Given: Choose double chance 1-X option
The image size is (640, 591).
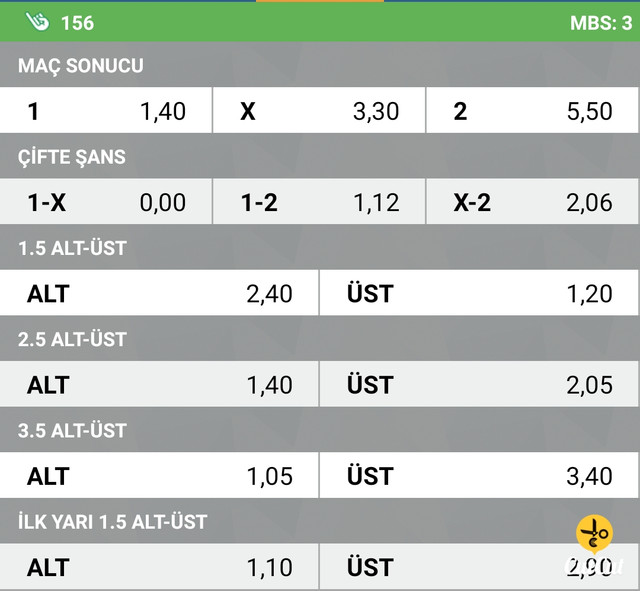Looking at the screenshot, I should [x=106, y=202].
